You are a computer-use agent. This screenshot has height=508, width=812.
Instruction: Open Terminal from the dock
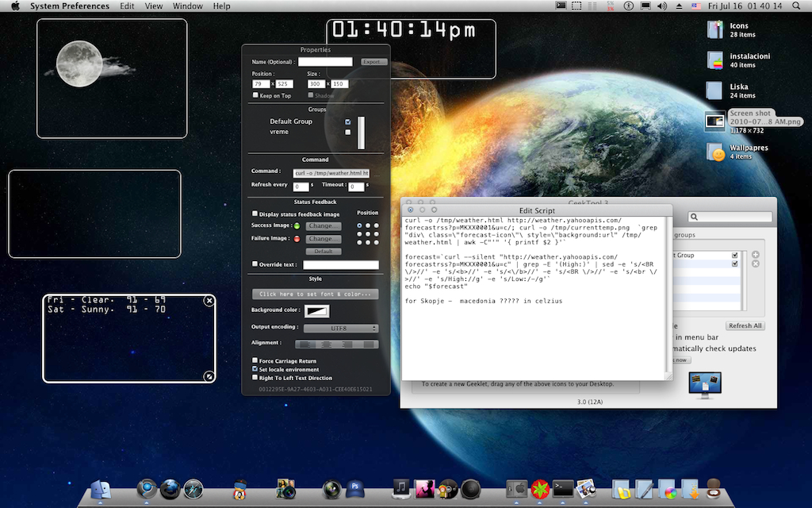563,489
